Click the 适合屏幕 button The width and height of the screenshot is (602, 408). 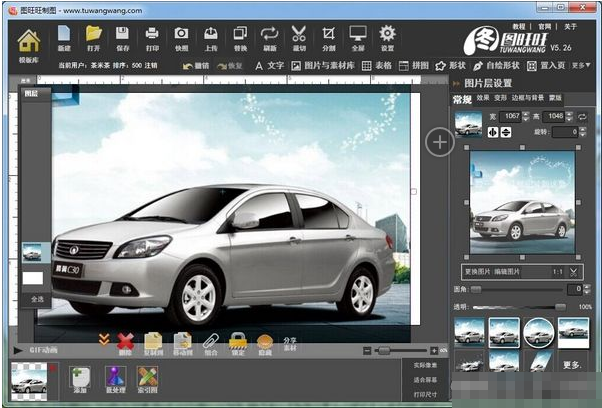click(x=425, y=380)
